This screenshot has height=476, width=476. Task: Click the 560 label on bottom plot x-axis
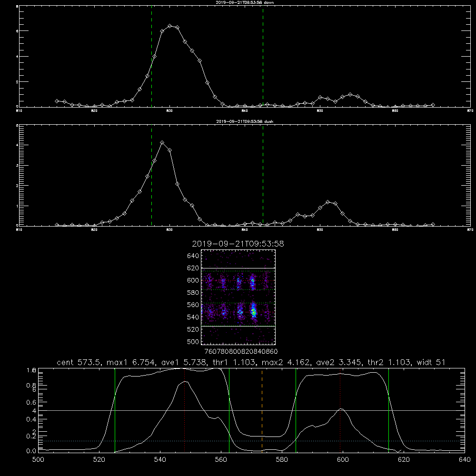(221, 459)
